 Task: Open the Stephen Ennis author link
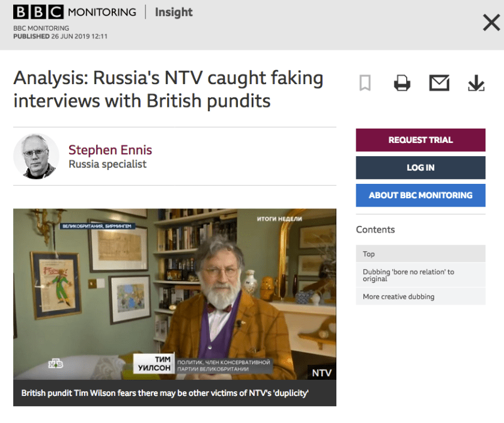click(x=110, y=150)
